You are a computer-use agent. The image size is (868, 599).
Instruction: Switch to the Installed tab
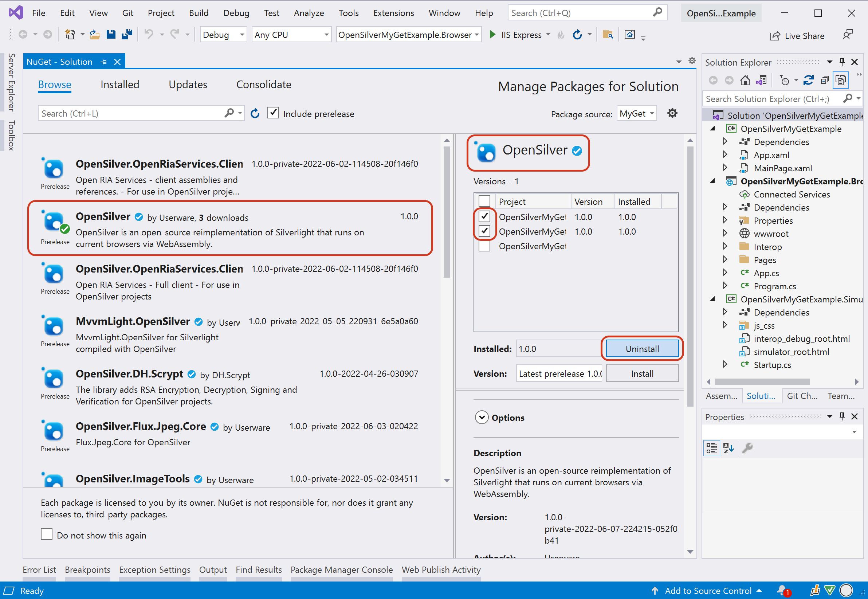tap(120, 85)
